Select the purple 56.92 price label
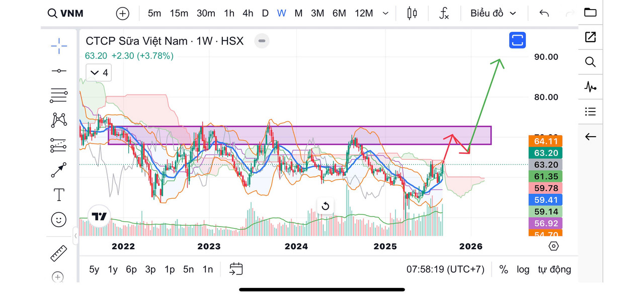The width and height of the screenshot is (644, 297). coord(546,223)
